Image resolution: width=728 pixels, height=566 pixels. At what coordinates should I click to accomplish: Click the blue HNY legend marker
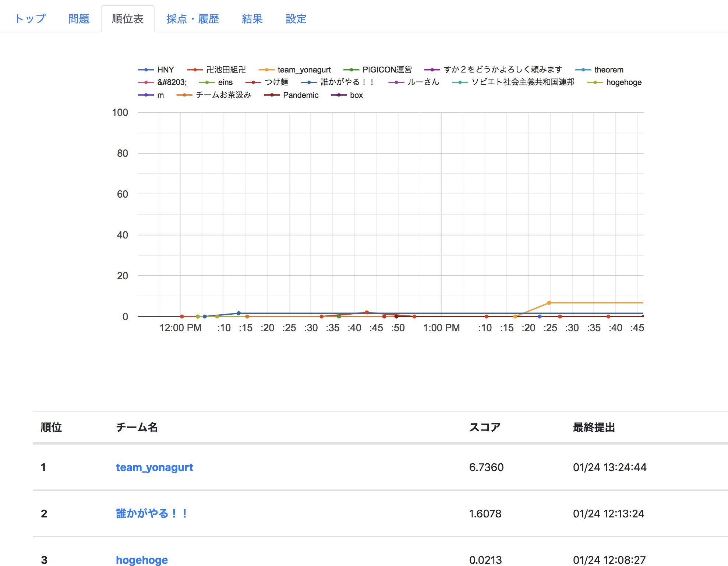146,69
